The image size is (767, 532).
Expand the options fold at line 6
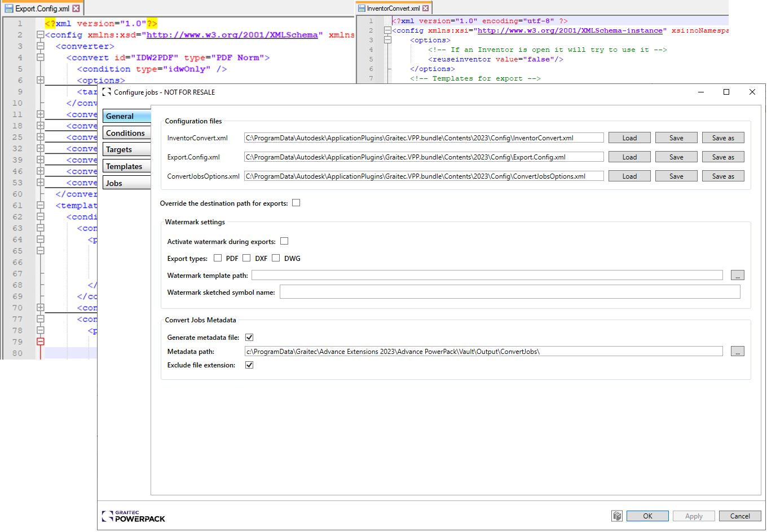coord(41,80)
